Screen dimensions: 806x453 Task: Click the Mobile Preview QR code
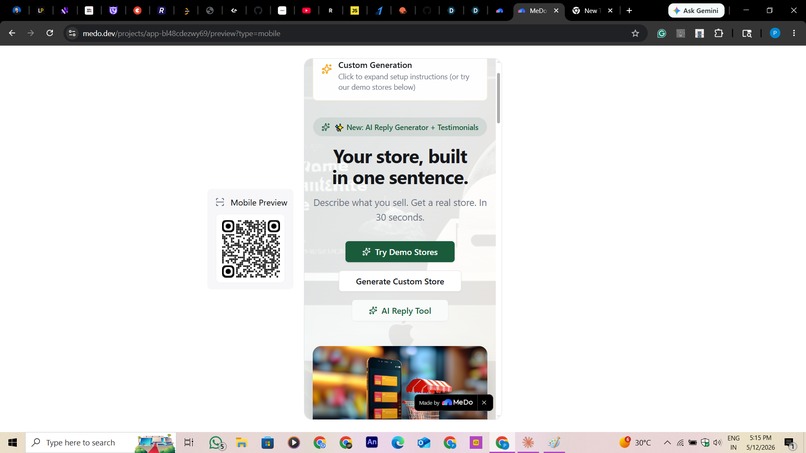(251, 249)
